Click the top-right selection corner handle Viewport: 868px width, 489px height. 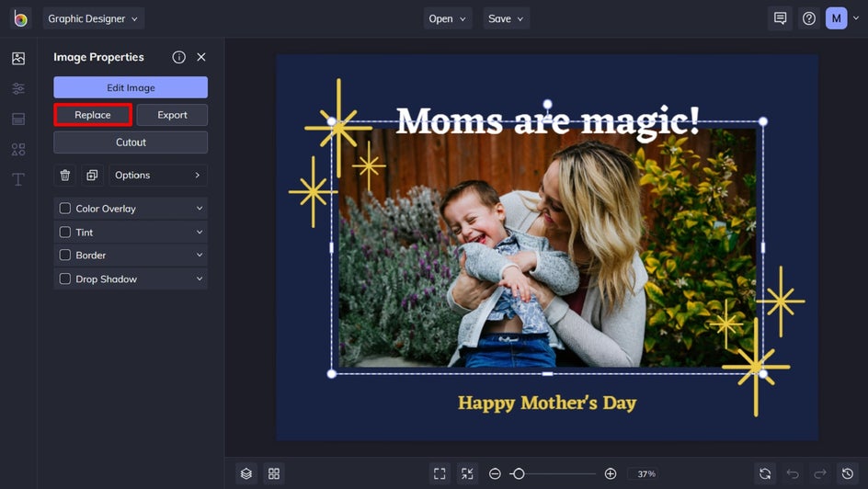pos(763,121)
